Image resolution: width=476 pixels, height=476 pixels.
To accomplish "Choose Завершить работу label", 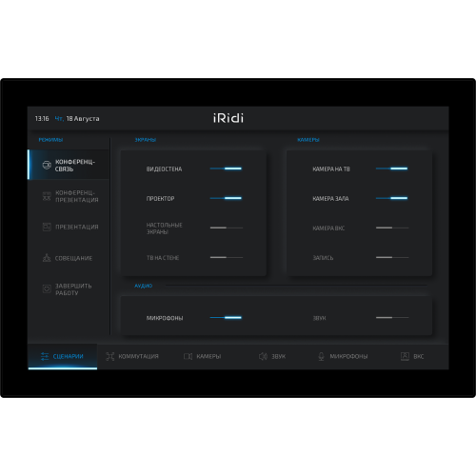I will [x=73, y=289].
